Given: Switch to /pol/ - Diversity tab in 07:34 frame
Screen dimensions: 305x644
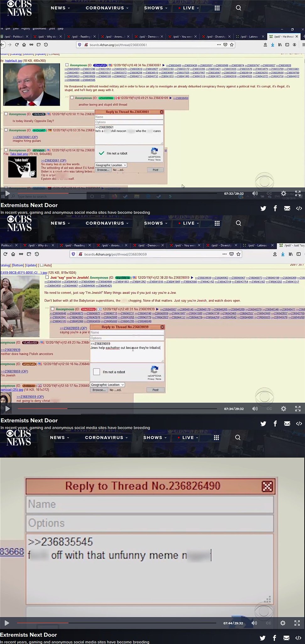Looking at the screenshot, I should [221, 245].
